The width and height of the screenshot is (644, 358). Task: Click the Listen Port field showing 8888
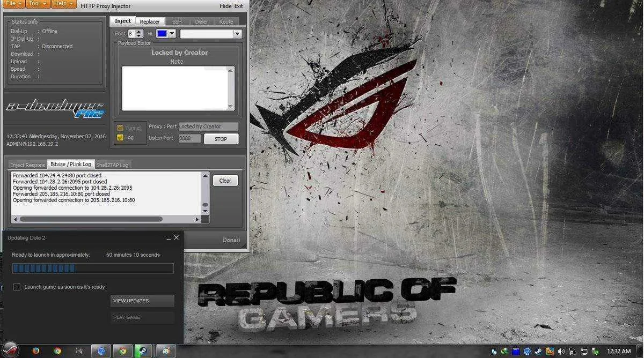pos(189,138)
